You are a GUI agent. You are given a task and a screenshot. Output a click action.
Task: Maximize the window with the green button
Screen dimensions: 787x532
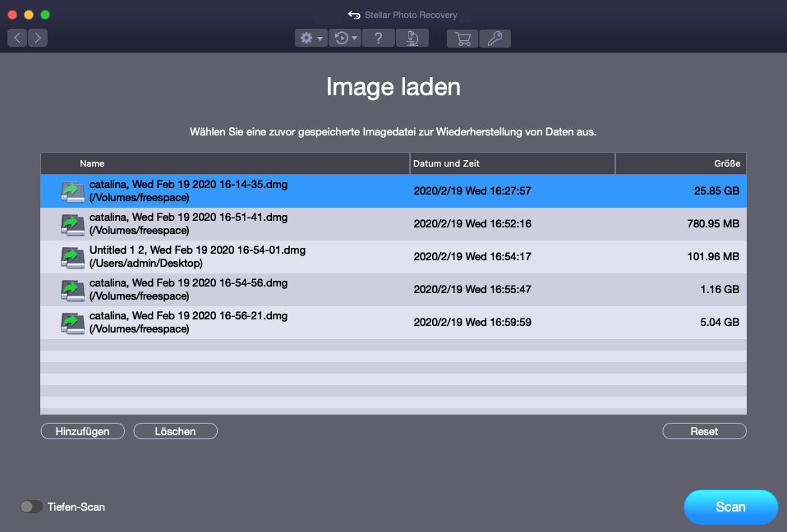point(45,15)
